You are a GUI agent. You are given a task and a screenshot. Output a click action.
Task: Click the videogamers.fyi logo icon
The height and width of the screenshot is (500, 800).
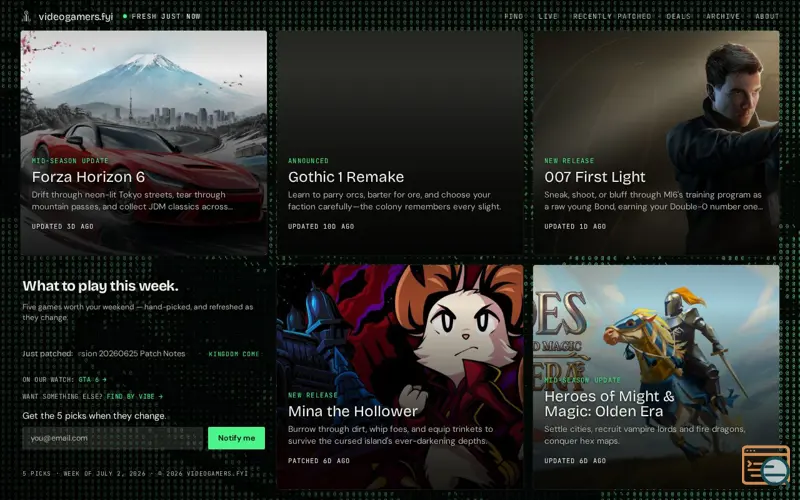pyautogui.click(x=26, y=16)
